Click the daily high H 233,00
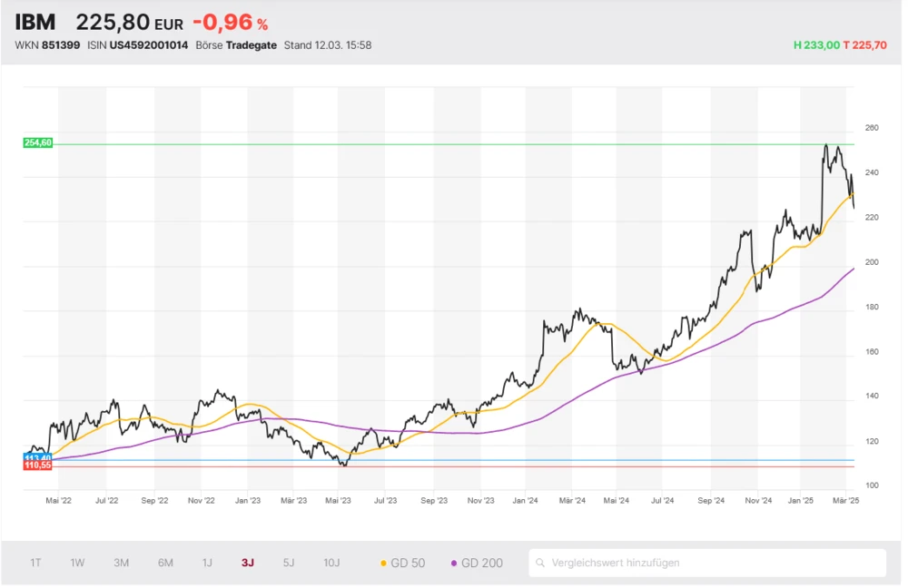The height and width of the screenshot is (588, 908). 816,44
